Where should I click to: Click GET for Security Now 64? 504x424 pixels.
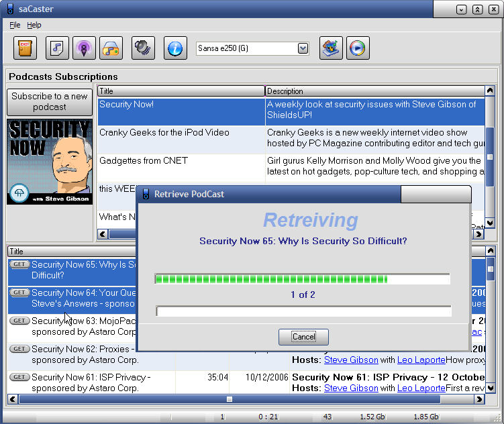[x=19, y=293]
